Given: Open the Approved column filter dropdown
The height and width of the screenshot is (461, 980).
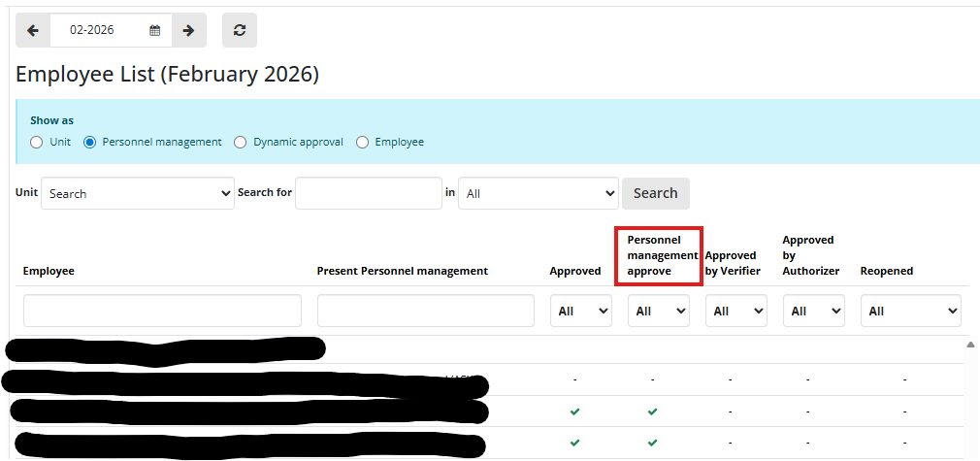Looking at the screenshot, I should (x=581, y=311).
